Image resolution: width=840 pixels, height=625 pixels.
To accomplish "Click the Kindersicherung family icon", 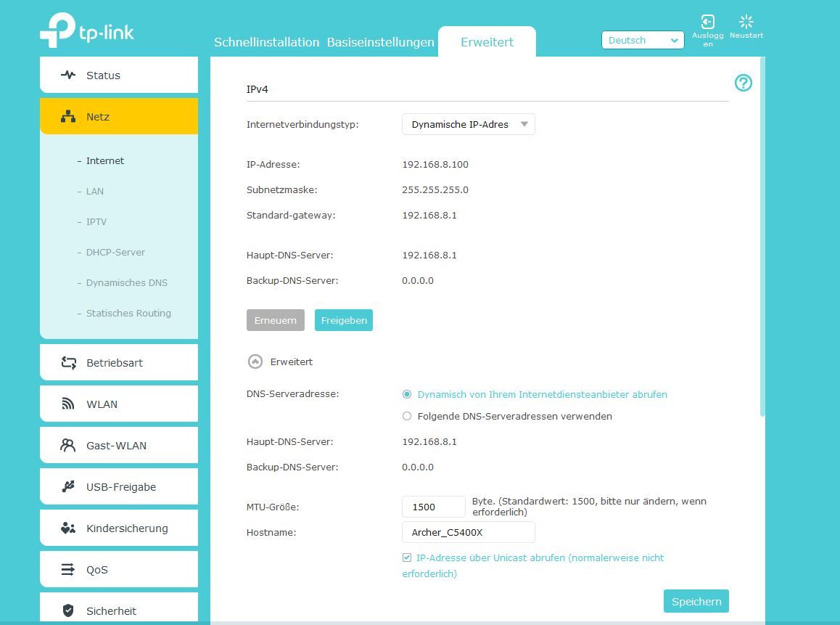I will pos(68,528).
